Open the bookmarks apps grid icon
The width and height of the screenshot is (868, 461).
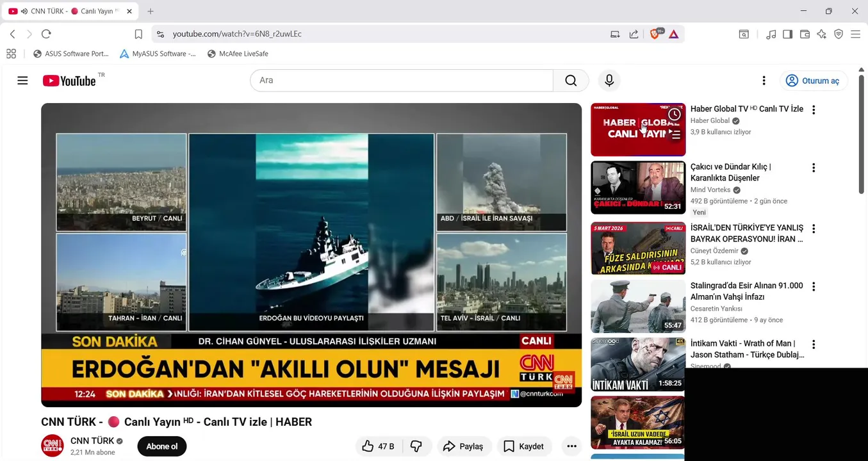(11, 54)
